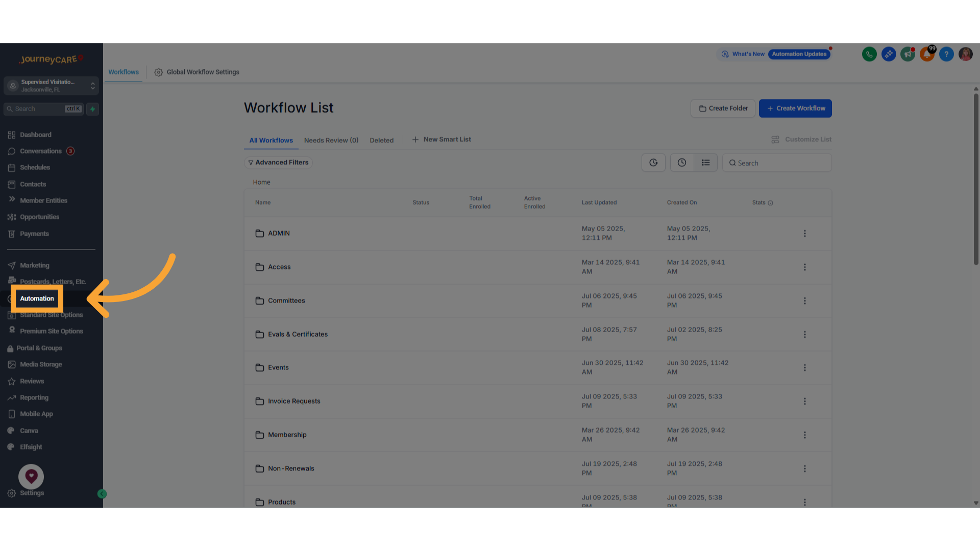Open the AI assistant sparkles icon

(888, 54)
